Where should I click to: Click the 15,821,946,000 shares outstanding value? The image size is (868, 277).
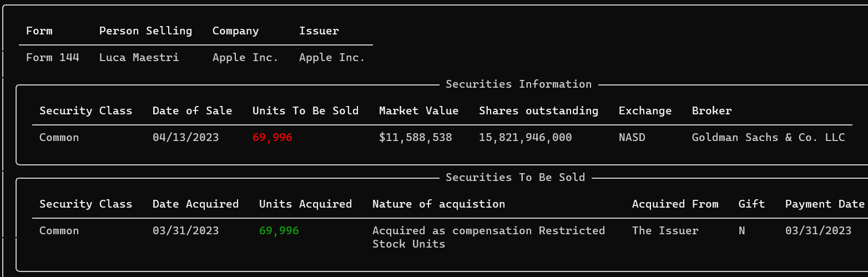525,137
